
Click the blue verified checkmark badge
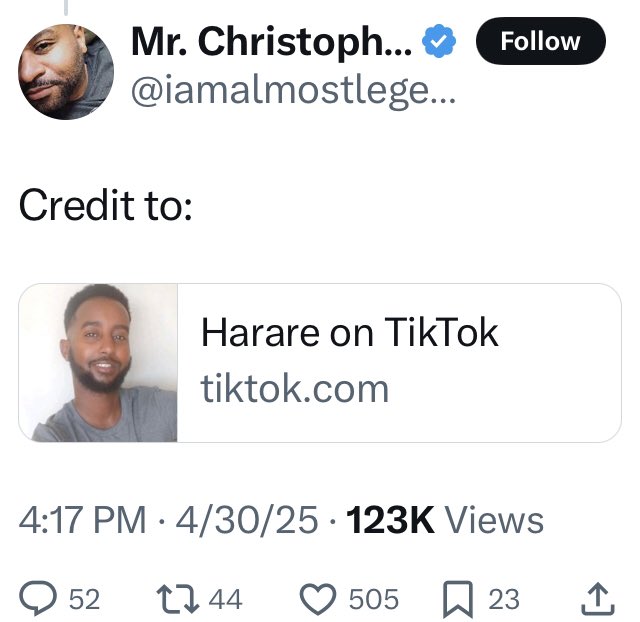pyautogui.click(x=439, y=41)
